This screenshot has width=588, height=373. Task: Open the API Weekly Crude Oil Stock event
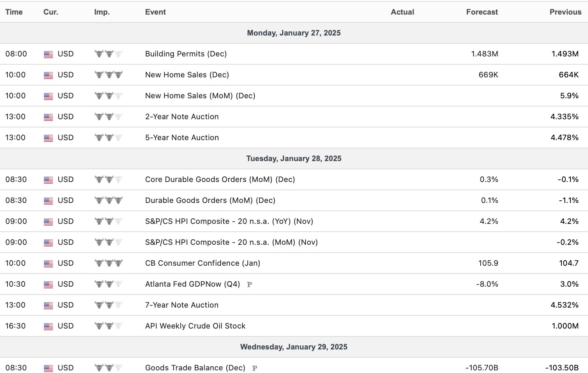(x=195, y=326)
